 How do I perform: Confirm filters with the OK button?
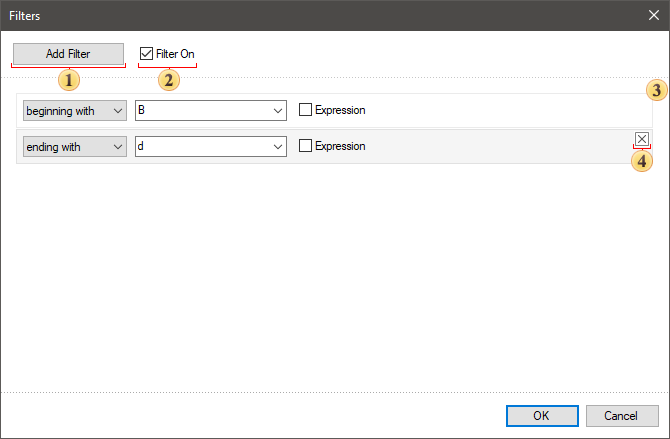(541, 415)
